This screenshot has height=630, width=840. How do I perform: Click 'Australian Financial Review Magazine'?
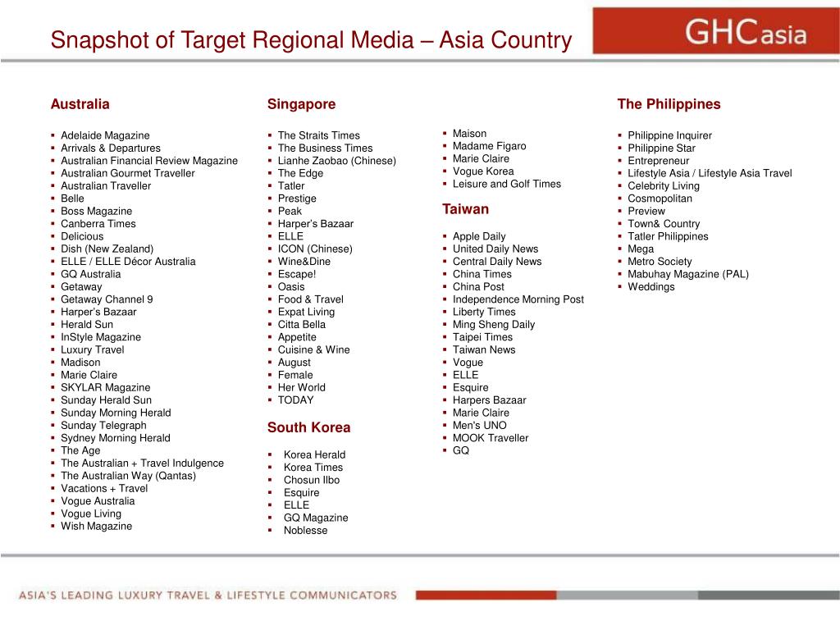[x=149, y=161]
